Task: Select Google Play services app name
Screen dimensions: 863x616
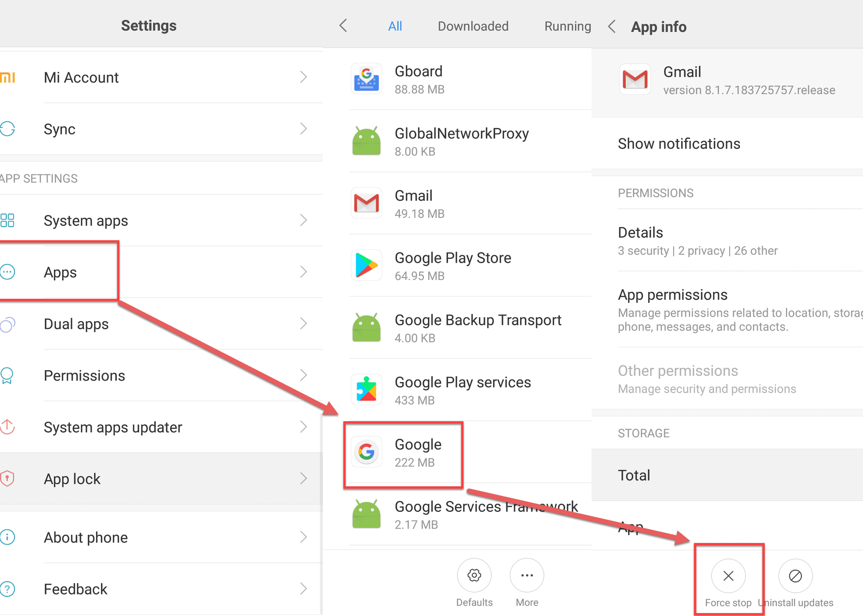Action: 463,383
